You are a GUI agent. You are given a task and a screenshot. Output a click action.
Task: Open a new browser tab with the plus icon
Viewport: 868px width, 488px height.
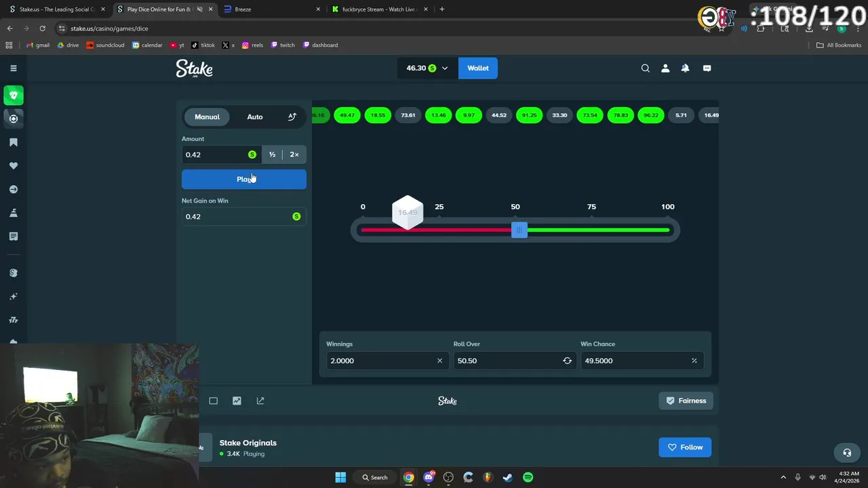point(442,9)
